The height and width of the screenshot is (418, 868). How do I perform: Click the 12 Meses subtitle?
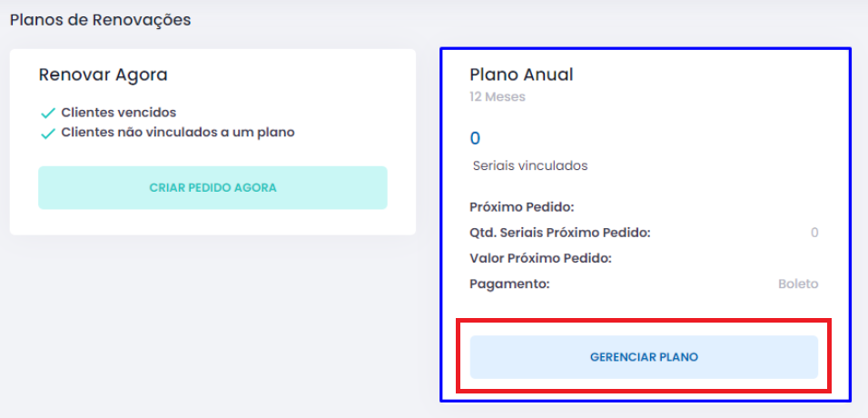coord(498,96)
